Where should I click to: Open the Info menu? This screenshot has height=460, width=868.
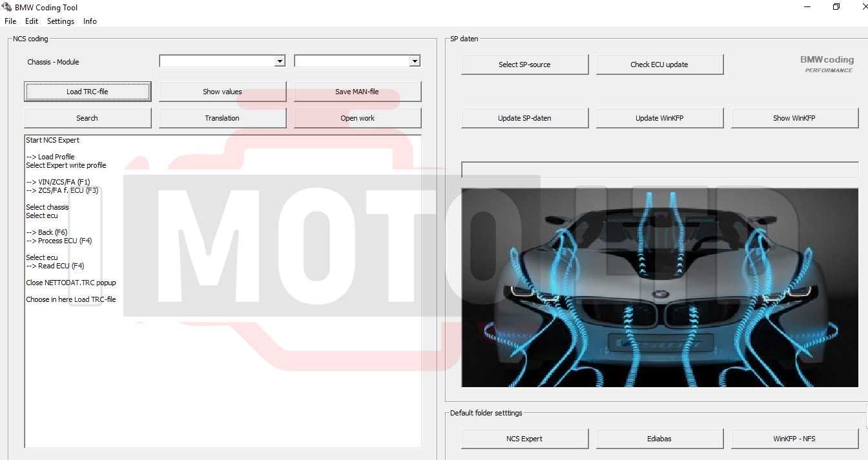pyautogui.click(x=90, y=21)
